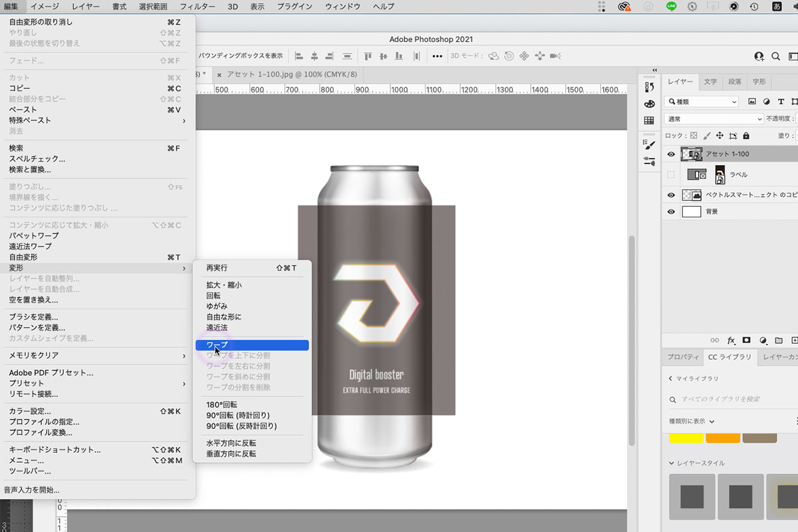Collapse the レイヤースタイル section
The image size is (798, 532).
point(672,463)
